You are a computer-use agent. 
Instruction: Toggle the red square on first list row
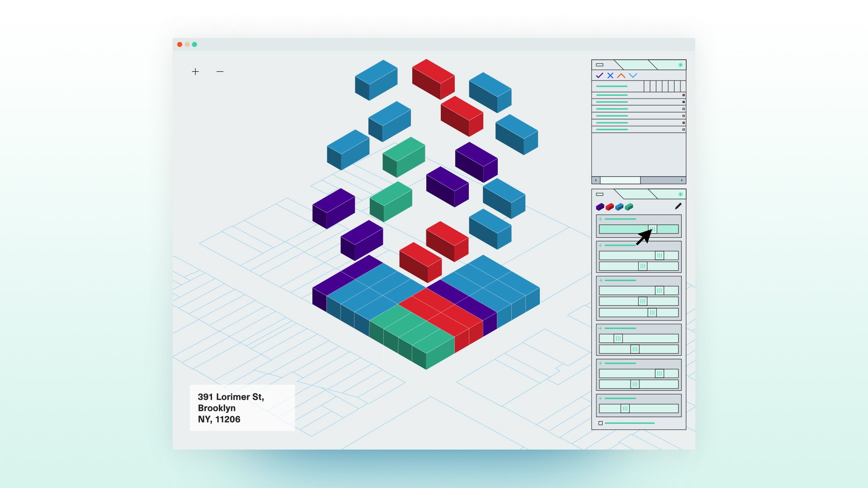(684, 95)
